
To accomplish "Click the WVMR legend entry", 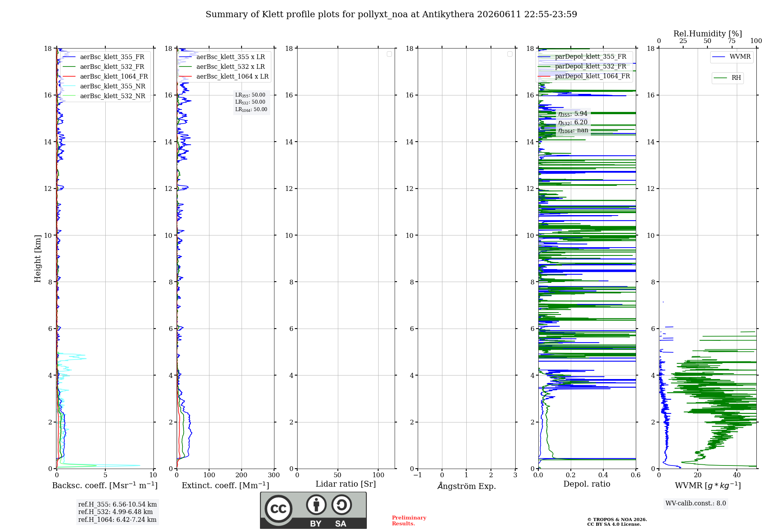I will tap(732, 57).
